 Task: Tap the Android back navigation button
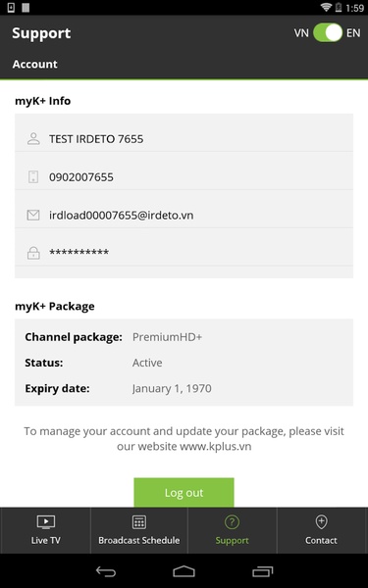(106, 571)
